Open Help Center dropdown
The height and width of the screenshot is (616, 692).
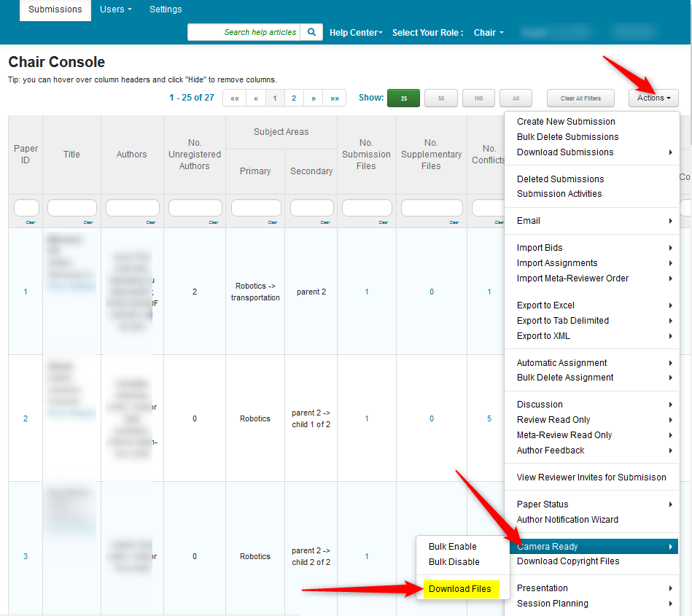tap(356, 33)
